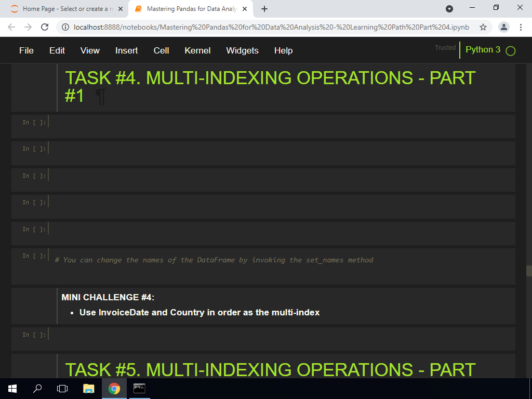The image size is (532, 399).
Task: Open the Chrome three-dot menu
Action: (521, 27)
